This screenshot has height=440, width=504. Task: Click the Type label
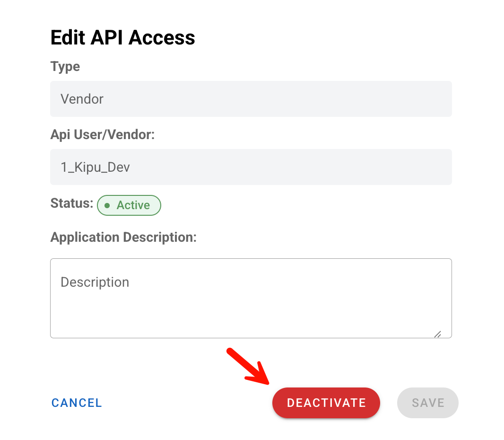click(65, 67)
